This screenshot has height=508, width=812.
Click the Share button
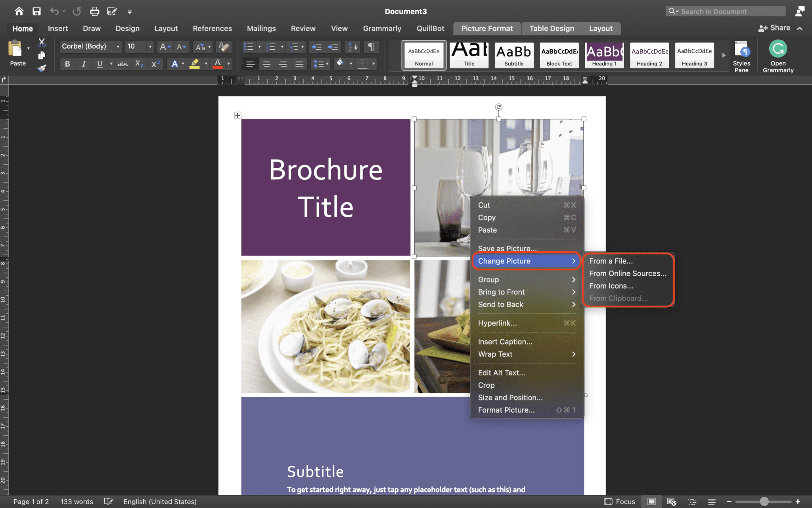[x=779, y=28]
